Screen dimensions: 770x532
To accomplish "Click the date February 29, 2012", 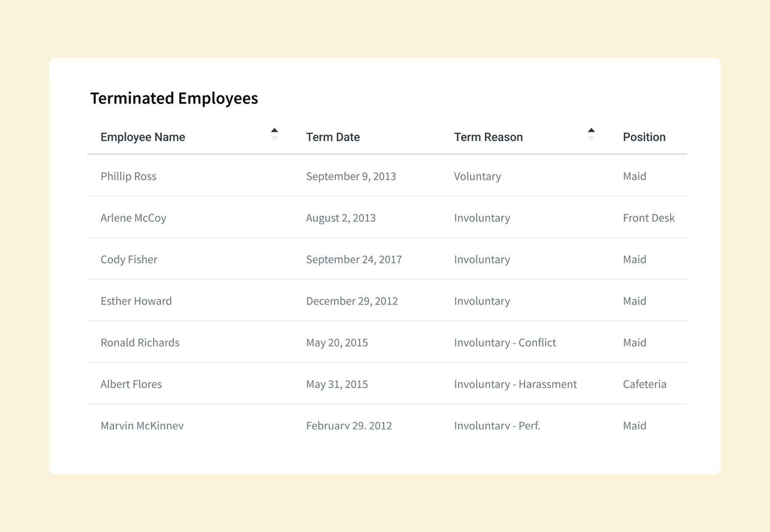I will click(x=349, y=425).
